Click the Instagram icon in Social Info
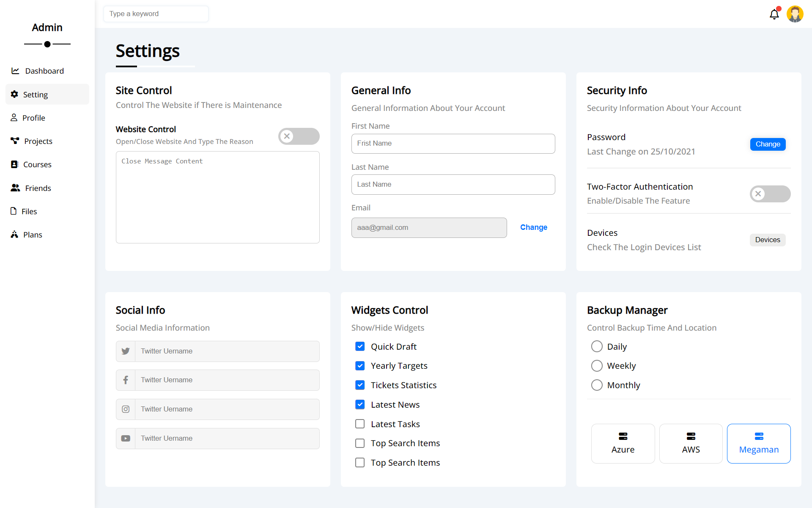The image size is (812, 508). click(125, 409)
